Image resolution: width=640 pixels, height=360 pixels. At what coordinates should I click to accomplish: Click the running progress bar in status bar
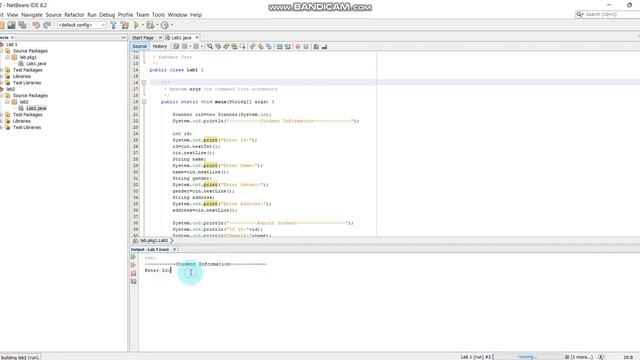[528, 357]
